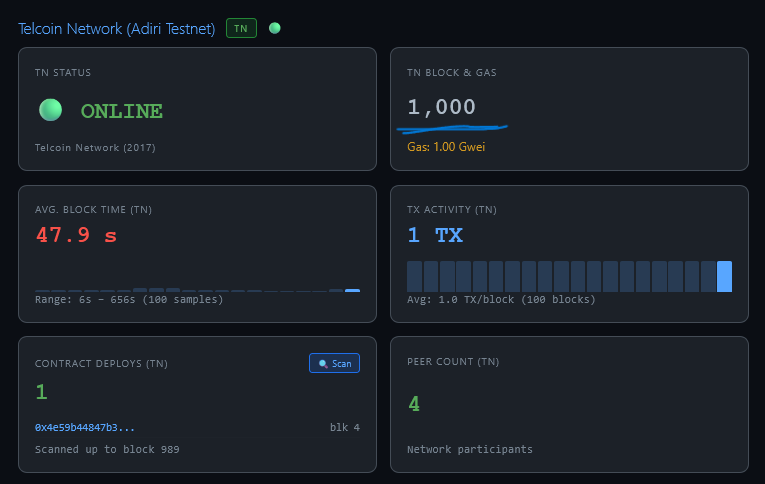Select Range: 6s – 656s (100 samples) text
The height and width of the screenshot is (484, 765).
tap(129, 300)
